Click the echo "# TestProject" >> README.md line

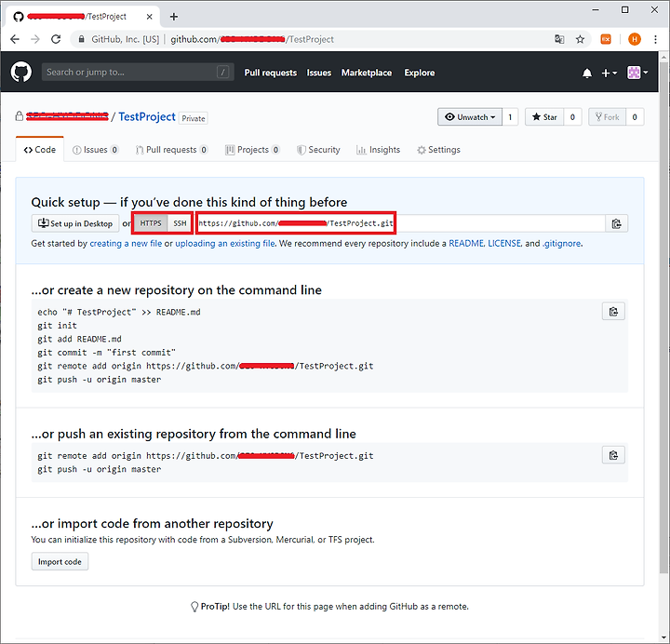(x=119, y=312)
